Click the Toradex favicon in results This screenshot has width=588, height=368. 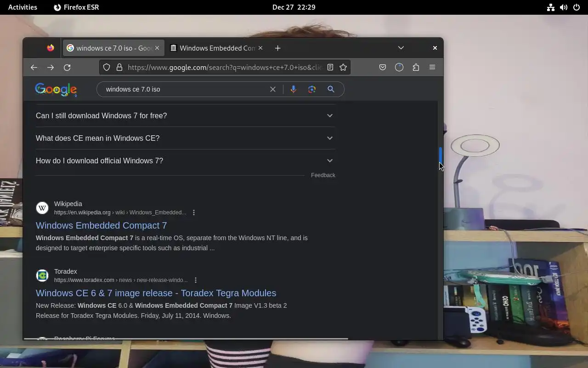pos(42,276)
